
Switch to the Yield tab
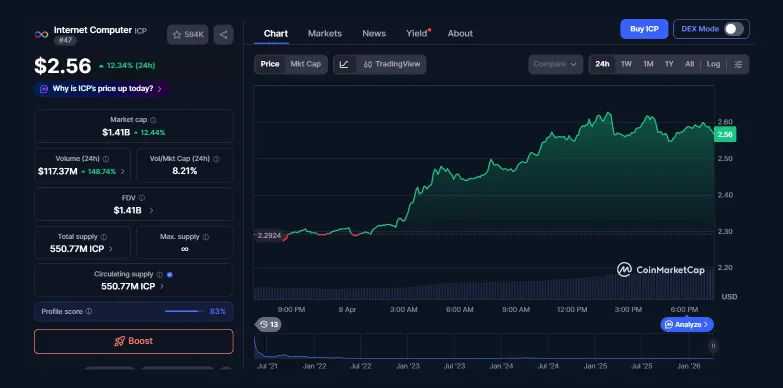(416, 33)
